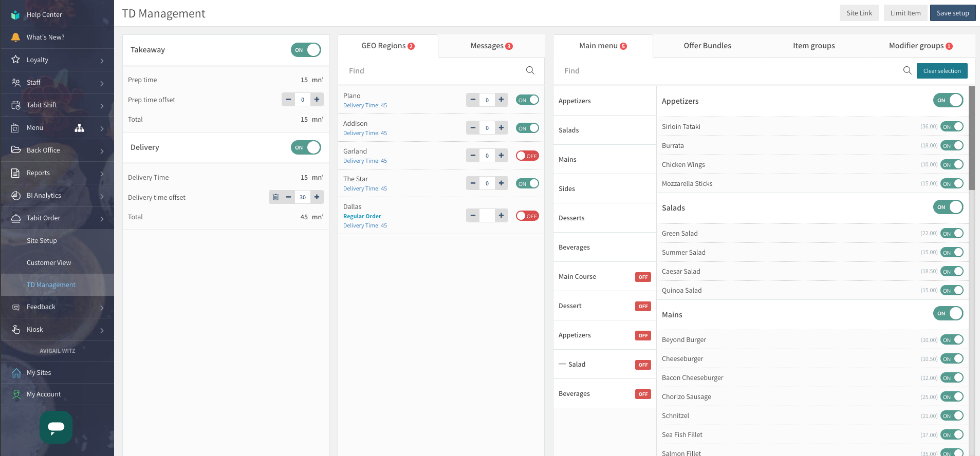980x456 pixels.
Task: Click the search magnifier in Main menu panel
Action: (x=907, y=70)
